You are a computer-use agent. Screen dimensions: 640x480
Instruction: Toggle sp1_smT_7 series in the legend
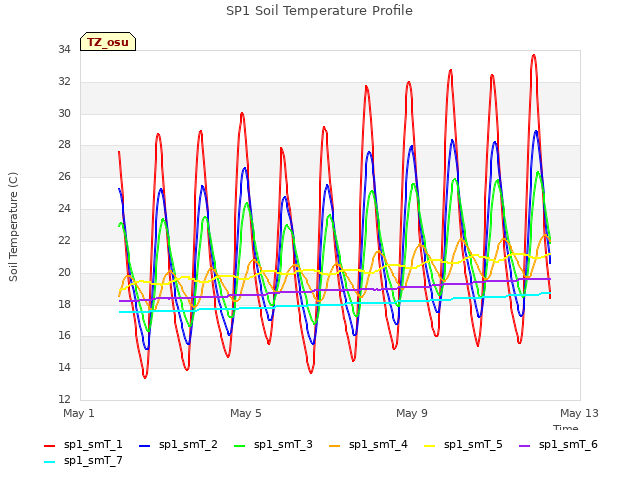click(x=83, y=460)
